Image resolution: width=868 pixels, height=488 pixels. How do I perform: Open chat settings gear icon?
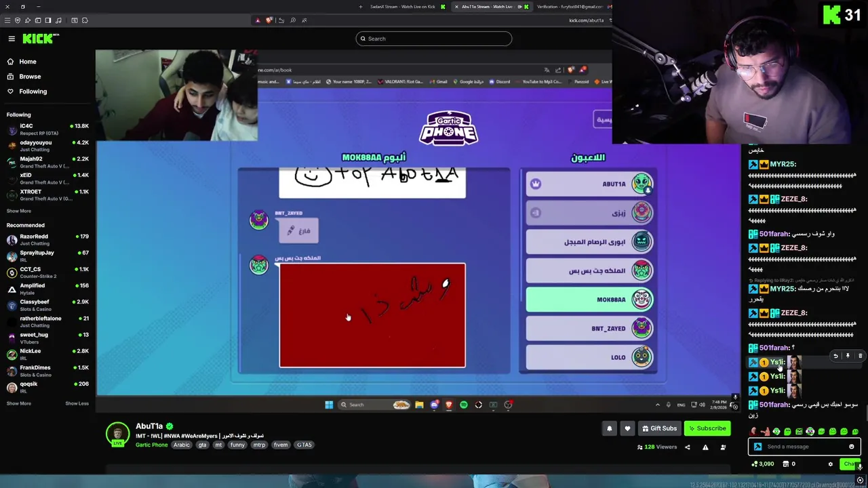point(830,464)
